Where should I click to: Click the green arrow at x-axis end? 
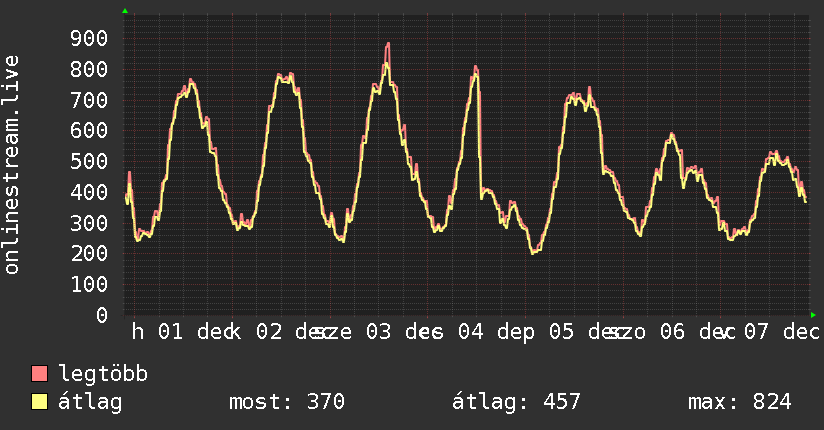click(813, 315)
